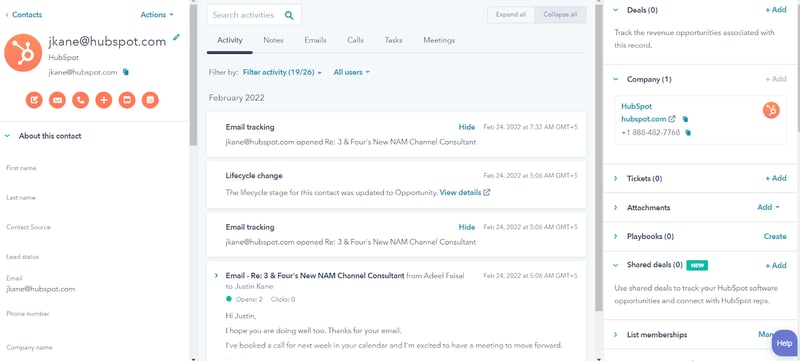Switch to the Activity tab
Screen dimensions: 800x361
tap(230, 40)
